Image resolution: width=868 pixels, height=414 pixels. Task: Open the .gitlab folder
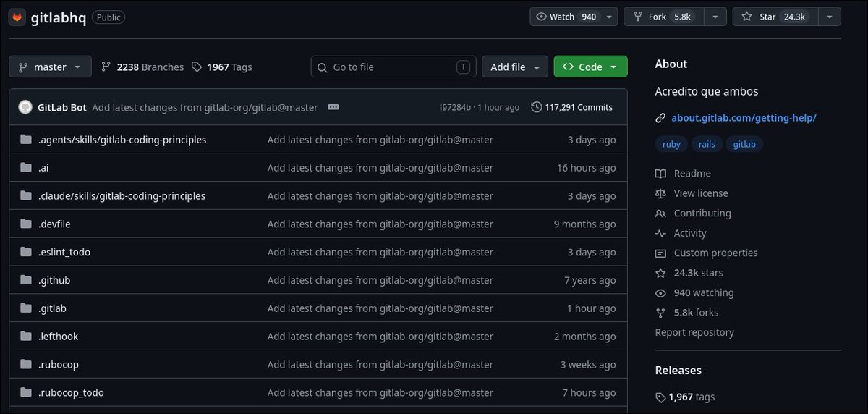tap(52, 308)
